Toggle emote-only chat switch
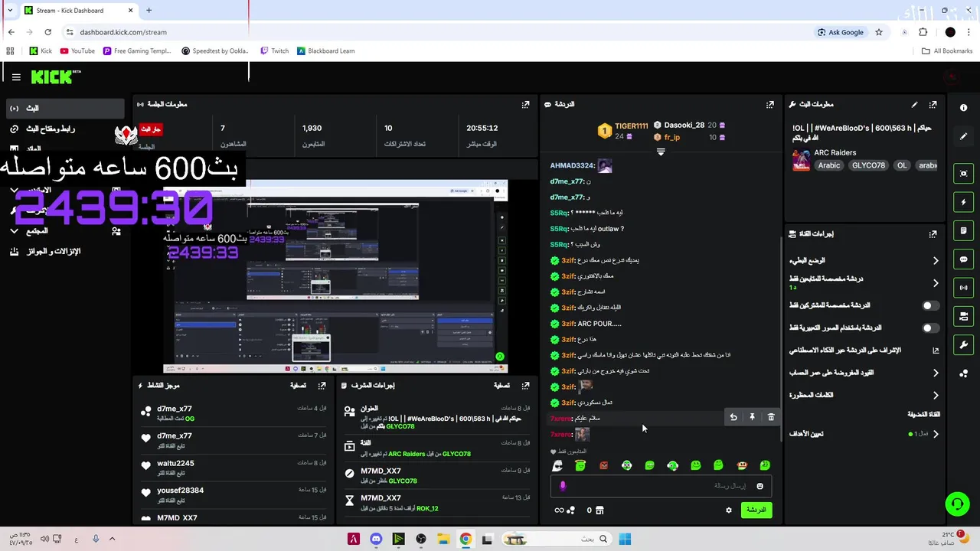The height and width of the screenshot is (551, 980). 930,328
